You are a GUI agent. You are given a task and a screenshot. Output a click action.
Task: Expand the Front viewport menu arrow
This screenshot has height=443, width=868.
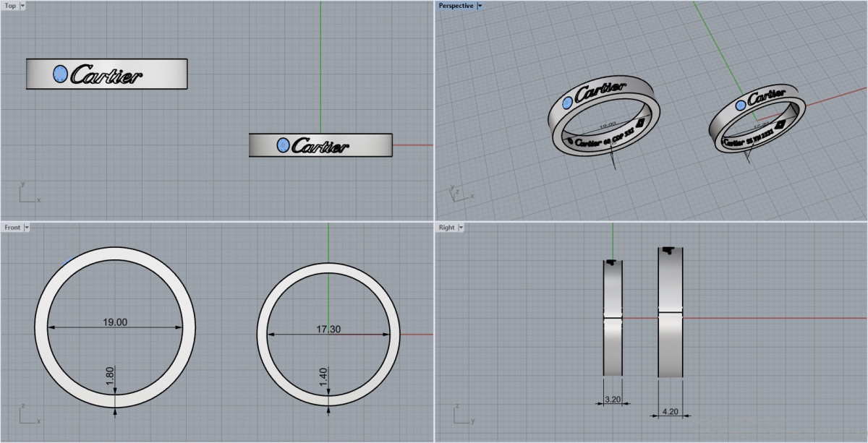point(27,228)
